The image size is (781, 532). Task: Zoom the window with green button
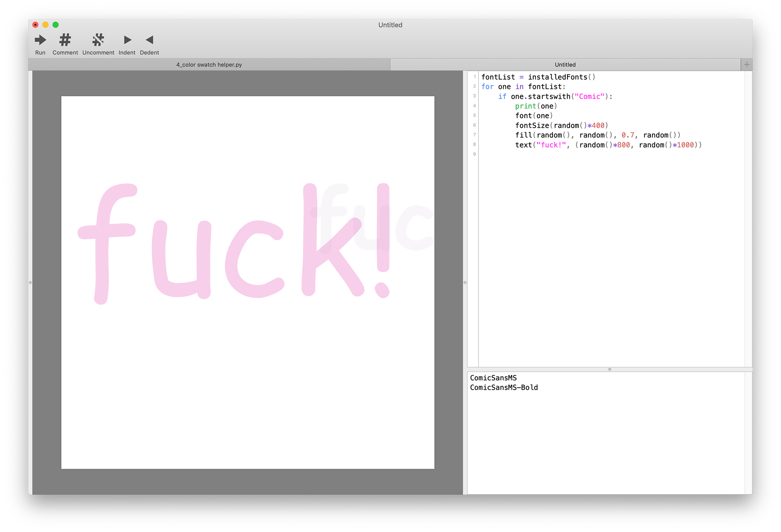point(56,25)
